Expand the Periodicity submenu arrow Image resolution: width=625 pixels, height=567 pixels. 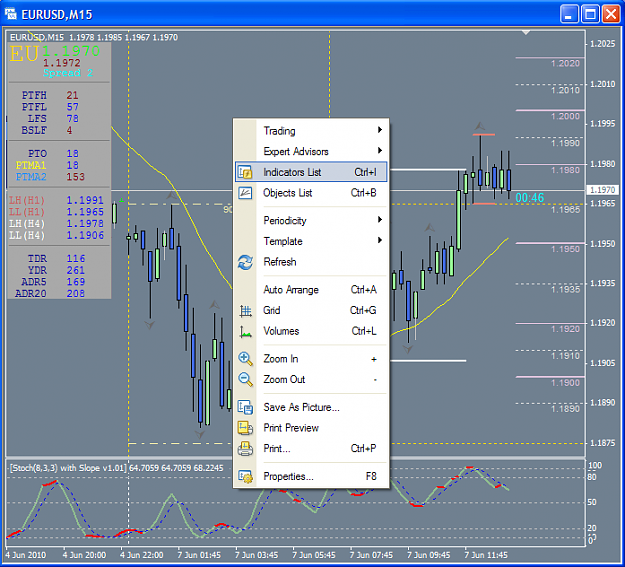coord(380,220)
